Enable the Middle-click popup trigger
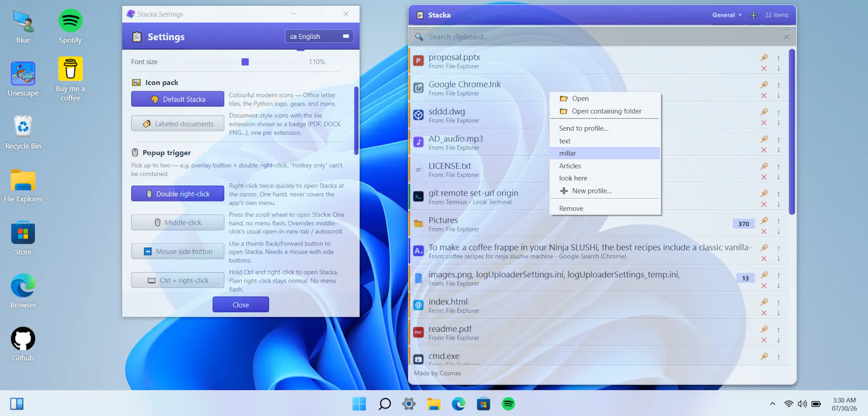868x416 pixels. click(177, 223)
